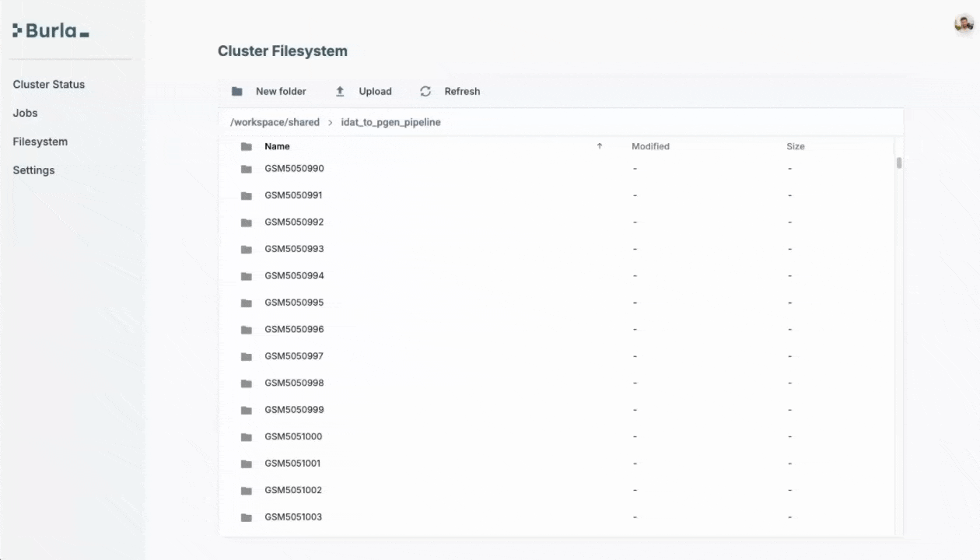Image resolution: width=980 pixels, height=560 pixels.
Task: Click the idat_to_pgen_pipeline breadcrumb
Action: [x=390, y=122]
